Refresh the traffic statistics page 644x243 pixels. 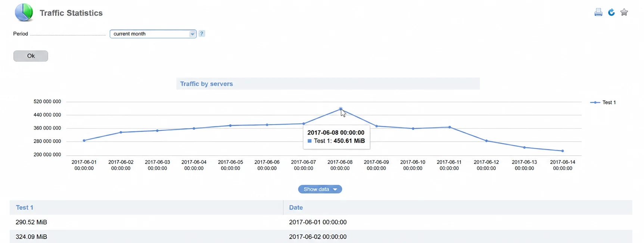611,12
